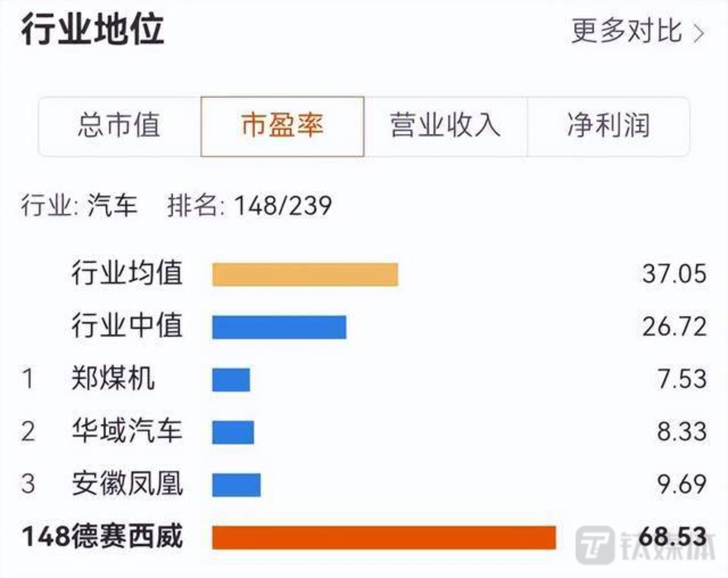Click the 37.05 industry average value
The height and width of the screenshot is (578, 728).
click(x=674, y=274)
